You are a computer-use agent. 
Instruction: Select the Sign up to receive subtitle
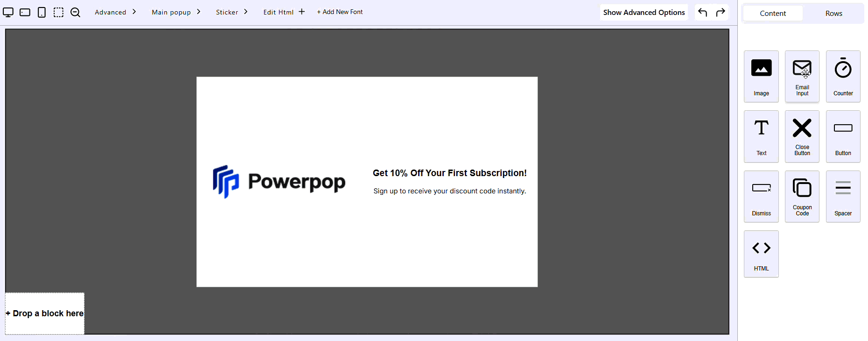[449, 191]
